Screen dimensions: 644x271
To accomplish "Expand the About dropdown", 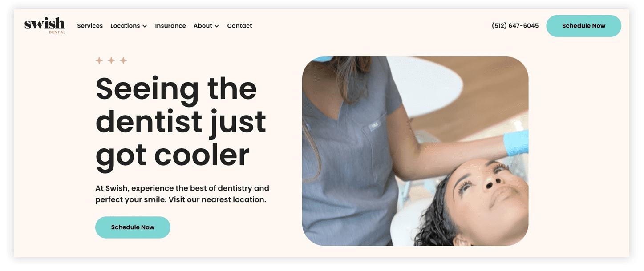I will coord(207,26).
